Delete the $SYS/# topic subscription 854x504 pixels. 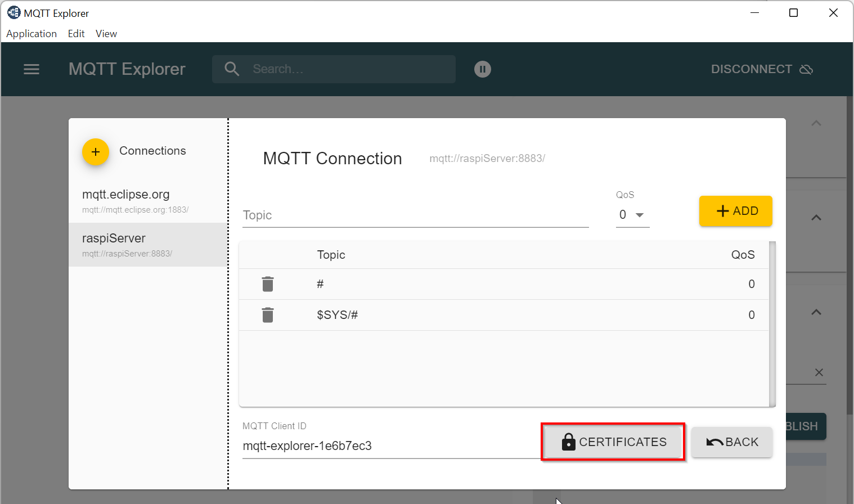[x=268, y=315]
